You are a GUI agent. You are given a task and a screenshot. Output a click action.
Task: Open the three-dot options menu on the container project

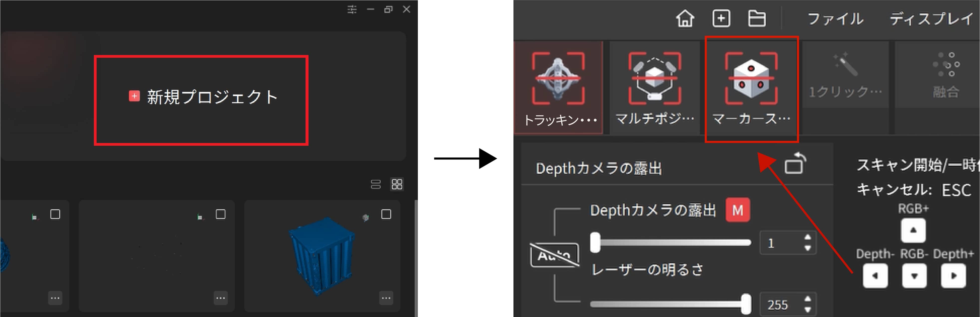click(386, 298)
